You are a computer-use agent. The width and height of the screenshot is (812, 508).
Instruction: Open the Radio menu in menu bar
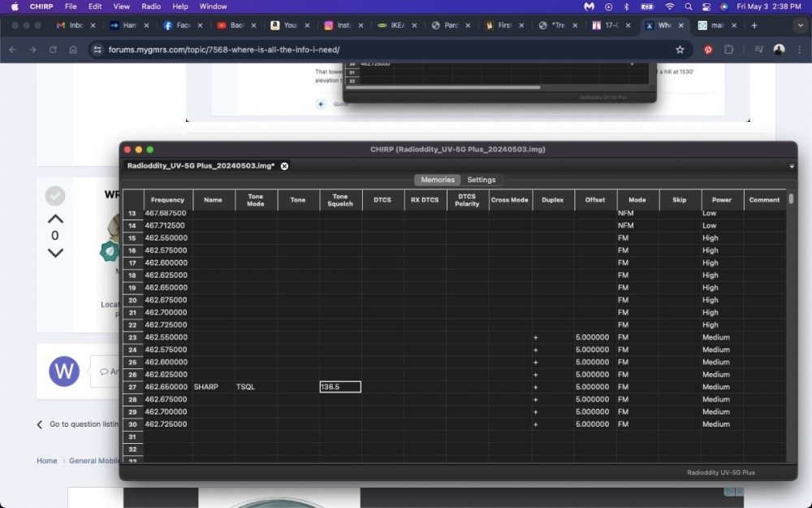pyautogui.click(x=151, y=7)
